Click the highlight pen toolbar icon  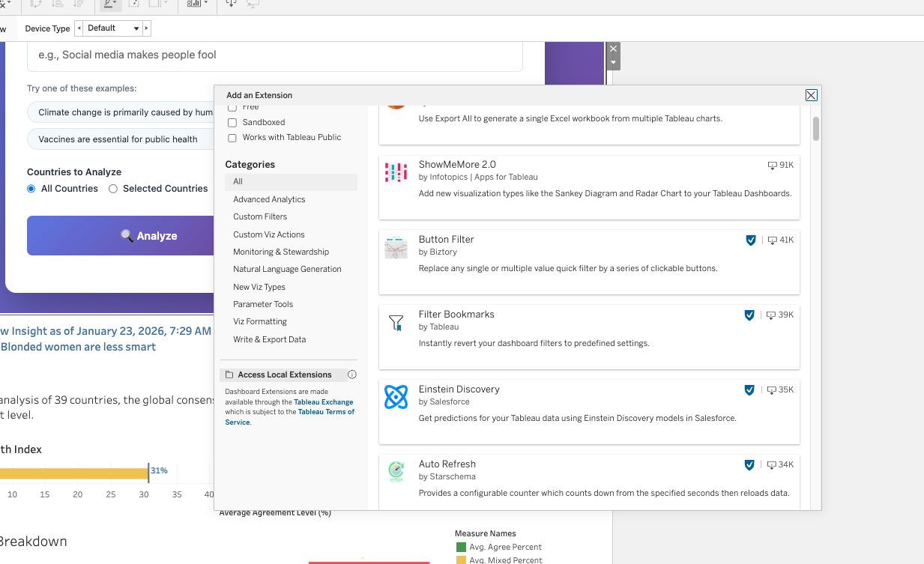click(x=109, y=4)
